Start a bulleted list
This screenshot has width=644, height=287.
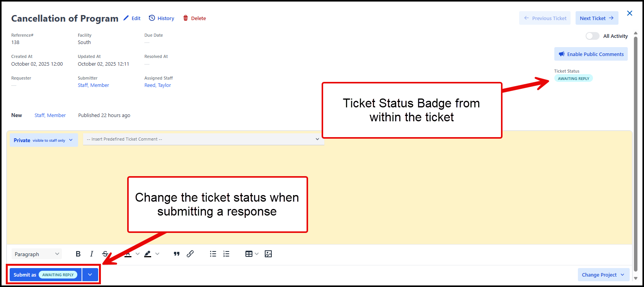tap(213, 254)
